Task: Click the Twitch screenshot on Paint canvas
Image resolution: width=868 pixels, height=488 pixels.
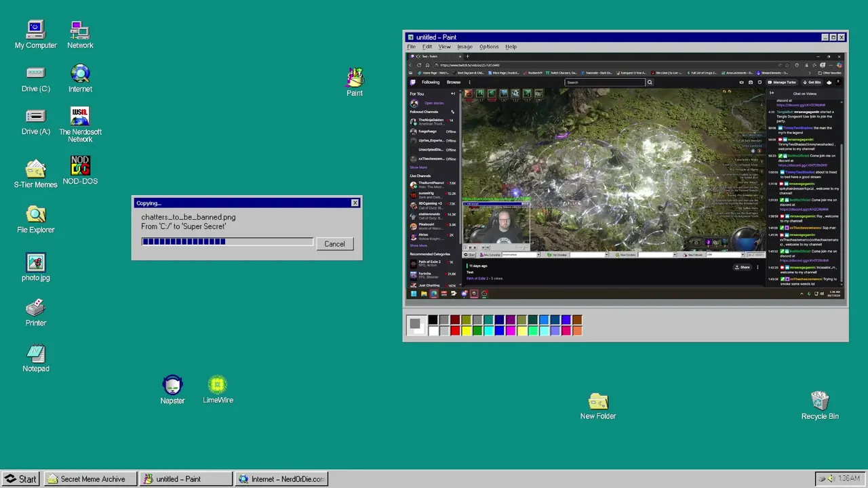Action: tap(625, 176)
